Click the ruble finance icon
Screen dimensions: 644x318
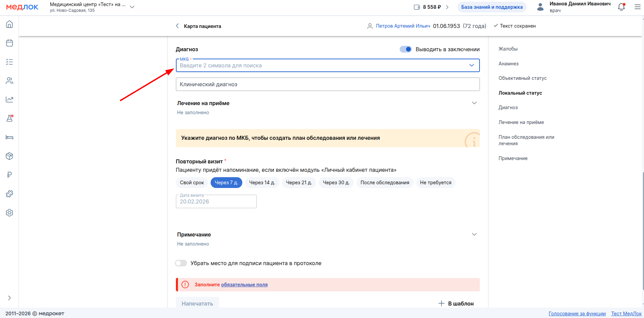point(9,175)
